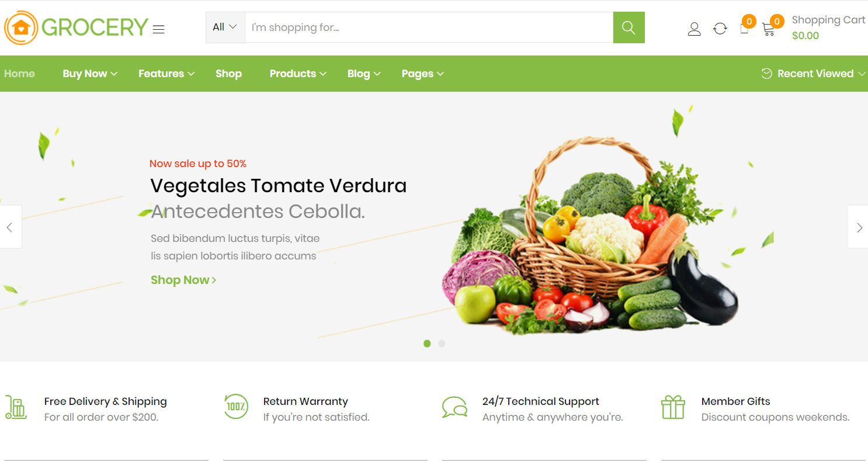
Task: Expand the Recent Viewed dropdown
Action: tap(814, 74)
